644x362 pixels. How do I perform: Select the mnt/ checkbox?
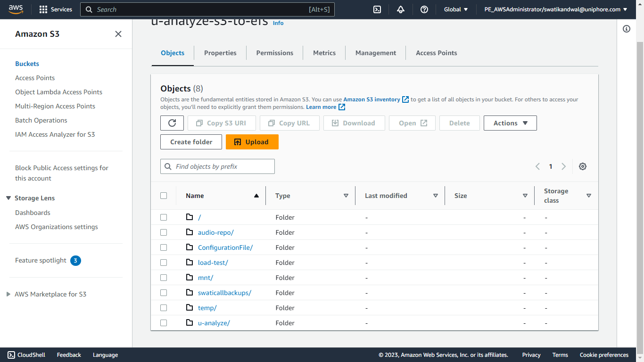(x=164, y=278)
